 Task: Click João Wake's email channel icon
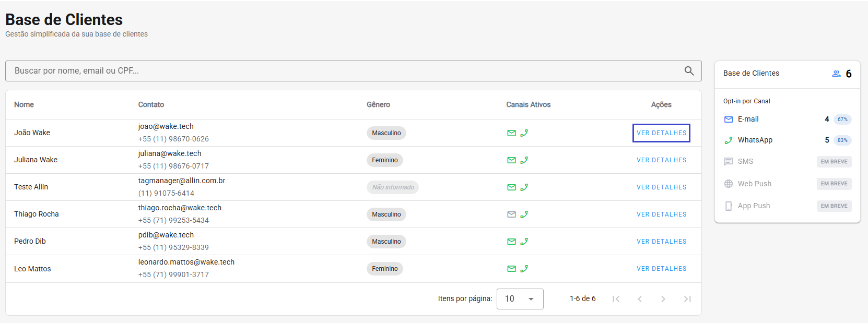[x=511, y=133]
